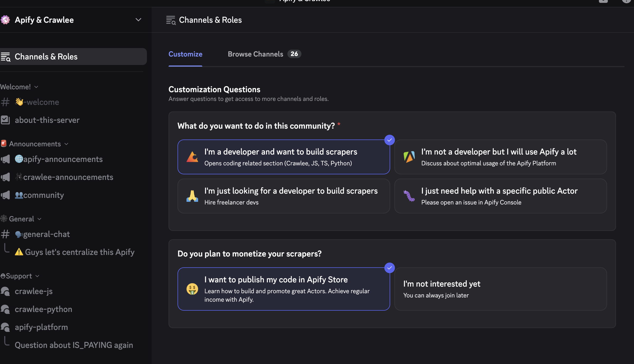Switch to the Browse Channels tab
The height and width of the screenshot is (364, 634).
tap(255, 54)
